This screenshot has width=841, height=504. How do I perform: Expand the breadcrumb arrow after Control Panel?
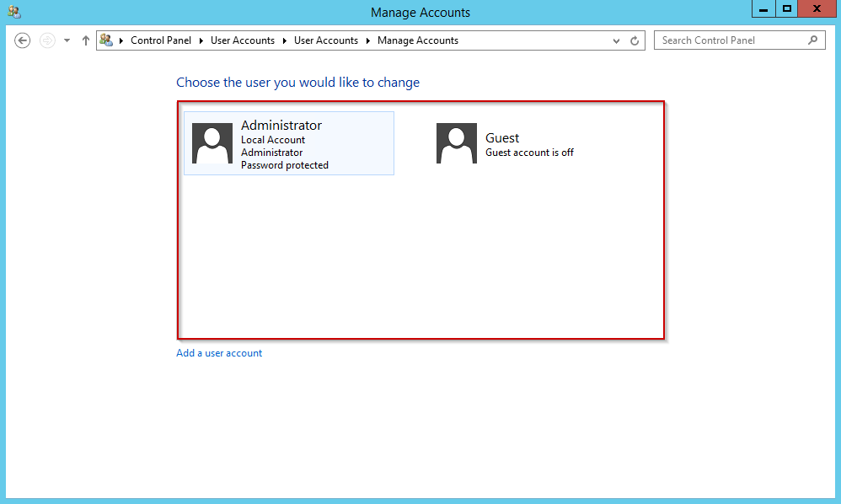coord(199,40)
